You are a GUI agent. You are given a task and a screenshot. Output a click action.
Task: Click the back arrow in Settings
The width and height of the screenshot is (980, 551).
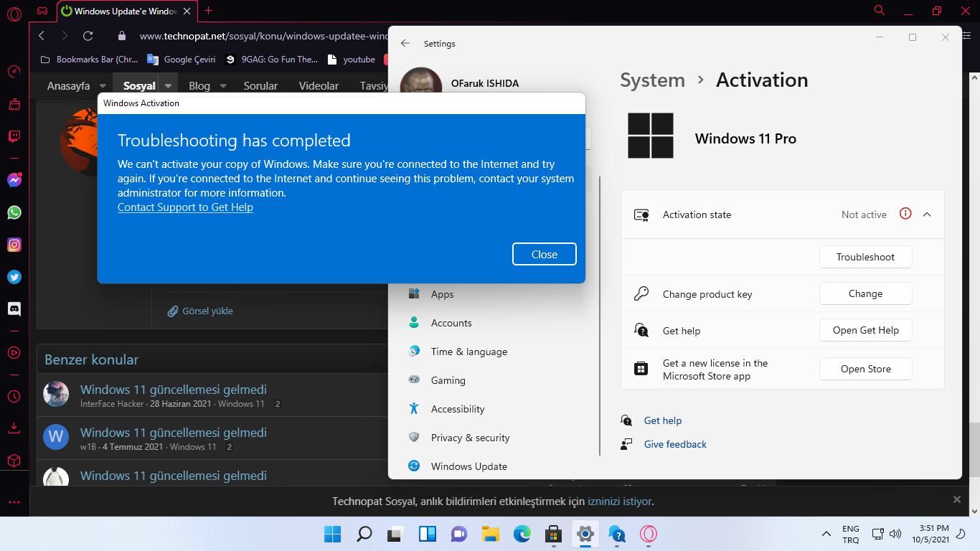(x=405, y=44)
